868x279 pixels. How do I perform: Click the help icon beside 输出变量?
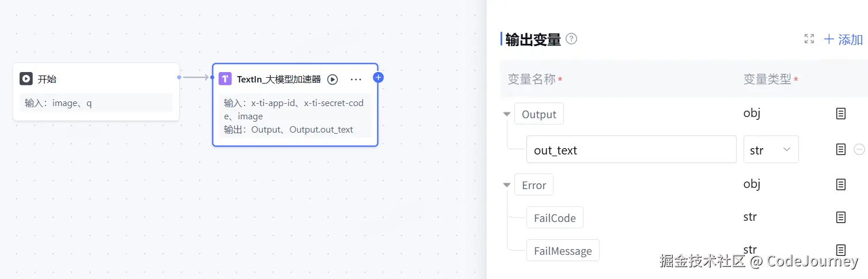coord(571,39)
